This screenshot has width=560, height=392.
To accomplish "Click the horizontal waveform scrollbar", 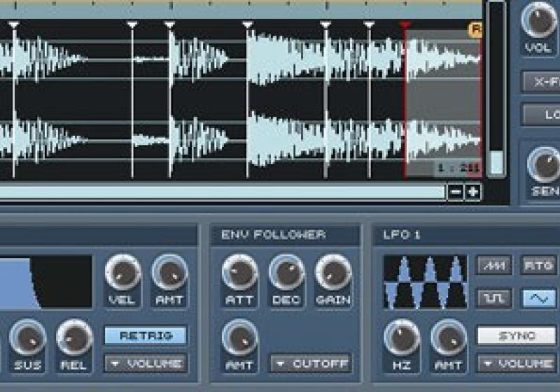I will 221,192.
